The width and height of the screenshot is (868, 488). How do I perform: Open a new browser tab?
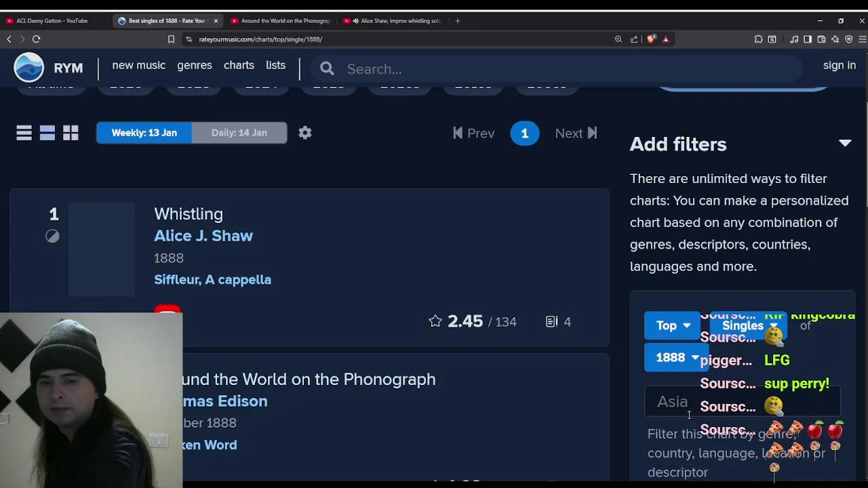click(458, 21)
